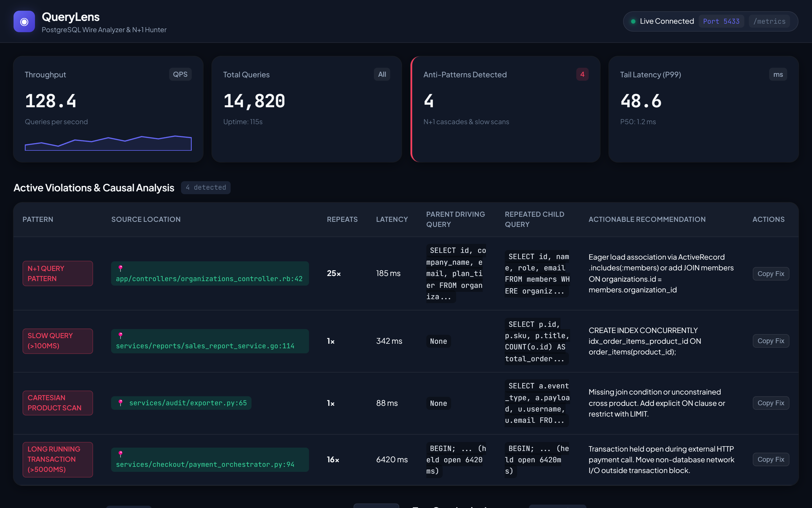Select the LONG RUNNING TRANSACTION tag
This screenshot has width=812, height=508.
(58, 459)
